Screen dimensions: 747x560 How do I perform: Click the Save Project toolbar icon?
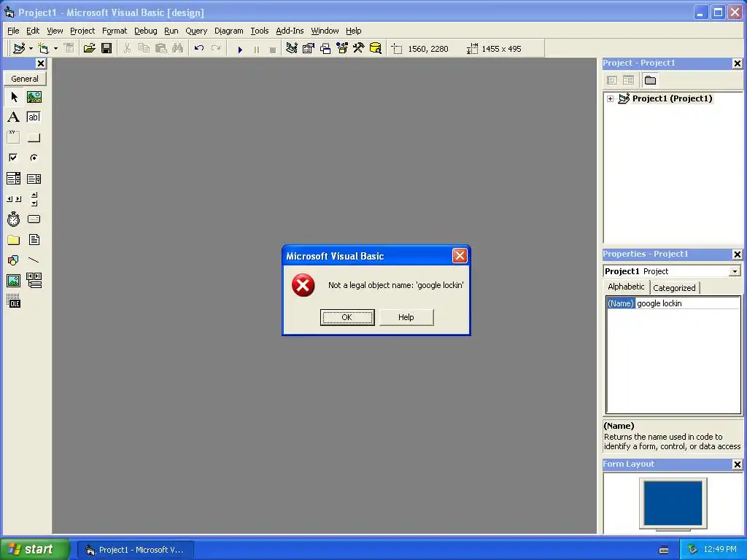(107, 49)
